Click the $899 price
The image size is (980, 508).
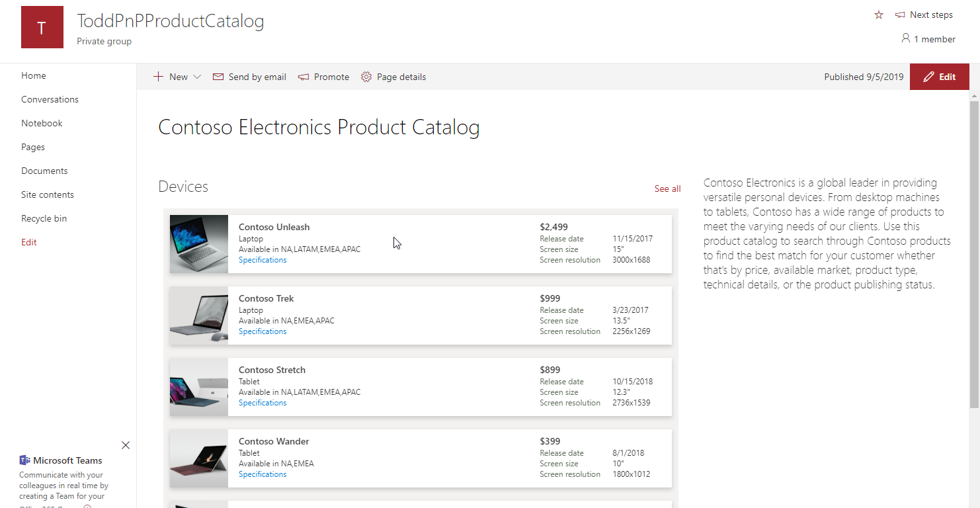click(x=550, y=370)
